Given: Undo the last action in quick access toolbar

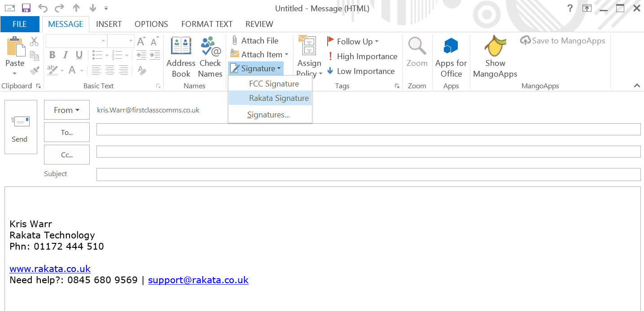Looking at the screenshot, I should 43,8.
